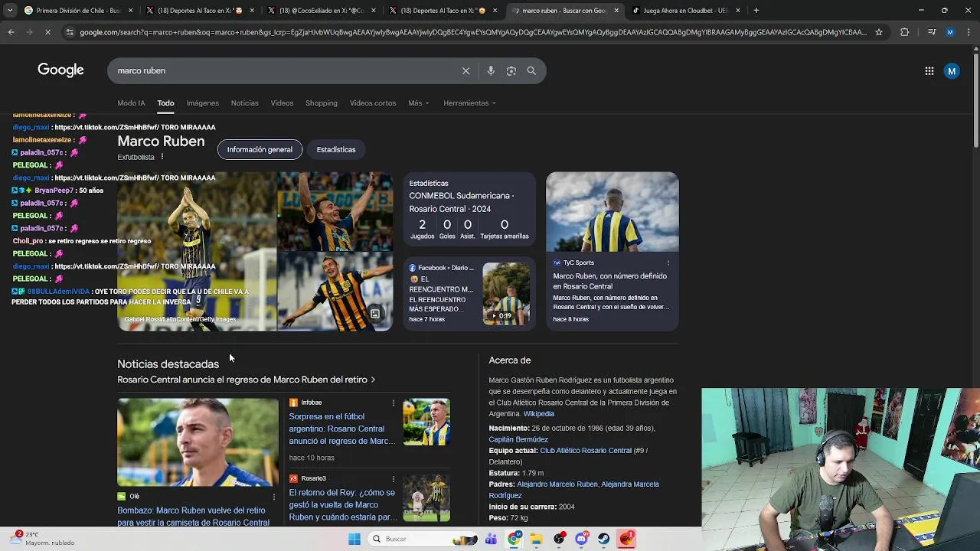Screen dimensions: 980x551
Task: Open the Google logo homepage link
Action: click(x=60, y=70)
